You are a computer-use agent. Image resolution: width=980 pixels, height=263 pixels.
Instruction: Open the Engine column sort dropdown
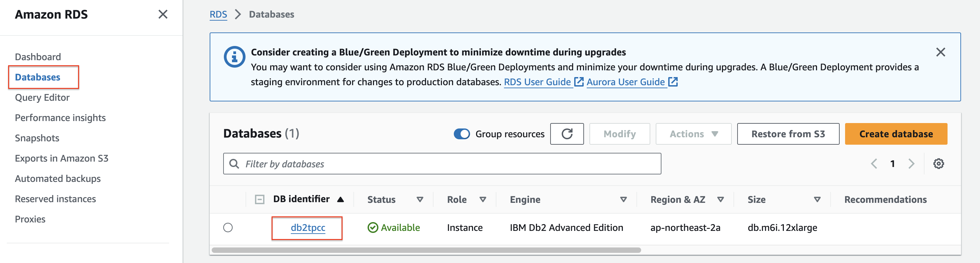pos(623,199)
